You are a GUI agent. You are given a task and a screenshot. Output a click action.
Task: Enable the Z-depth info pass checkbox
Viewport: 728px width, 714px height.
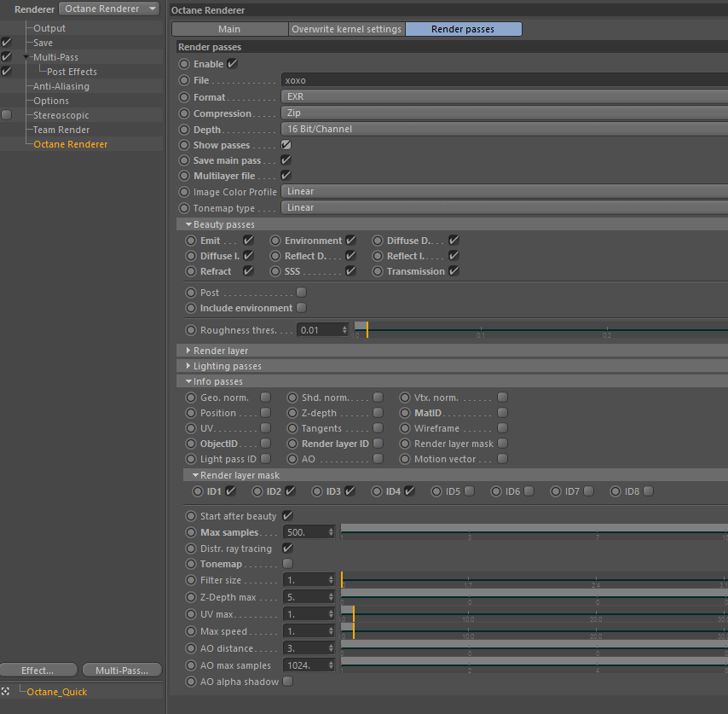378,413
